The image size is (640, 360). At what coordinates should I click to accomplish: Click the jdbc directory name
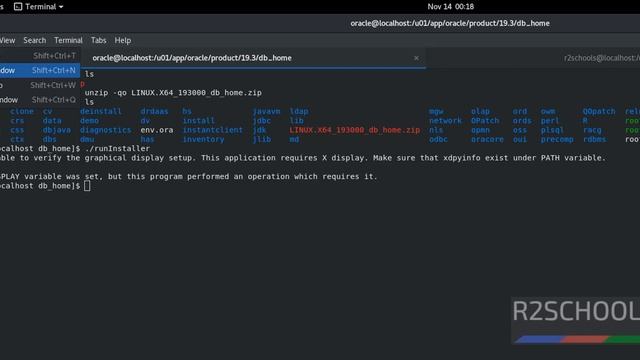tap(261, 120)
